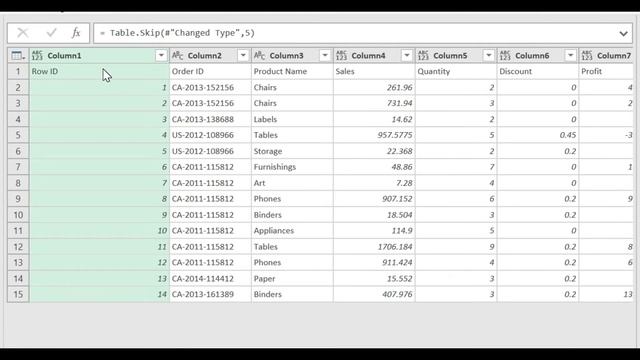The image size is (640, 360).
Task: Select row number 8
Action: 18,183
